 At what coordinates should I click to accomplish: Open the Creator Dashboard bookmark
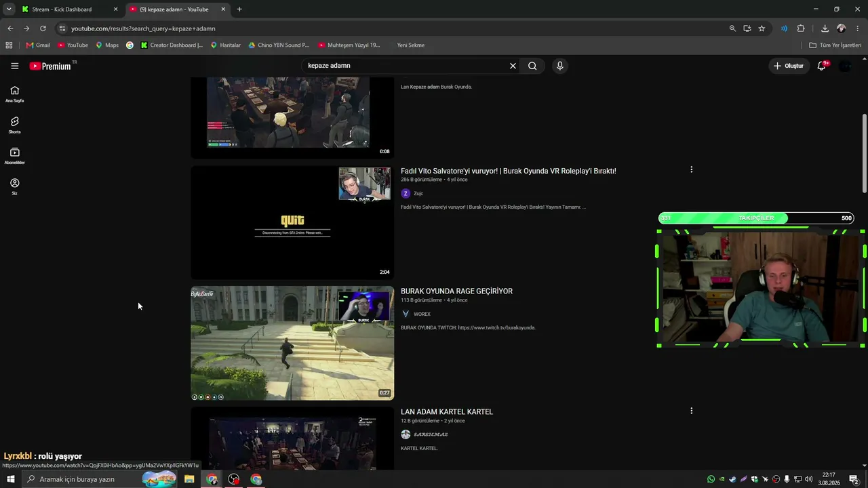tap(172, 45)
